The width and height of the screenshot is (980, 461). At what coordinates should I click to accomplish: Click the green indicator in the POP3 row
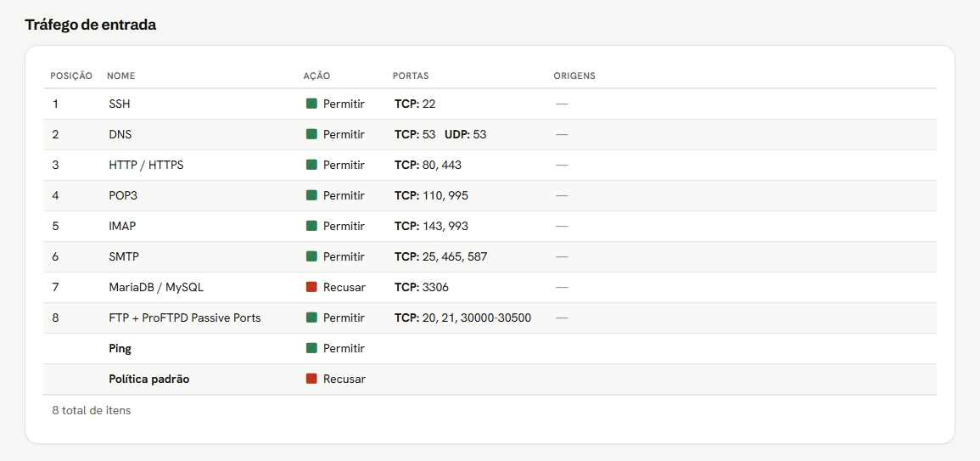point(311,196)
